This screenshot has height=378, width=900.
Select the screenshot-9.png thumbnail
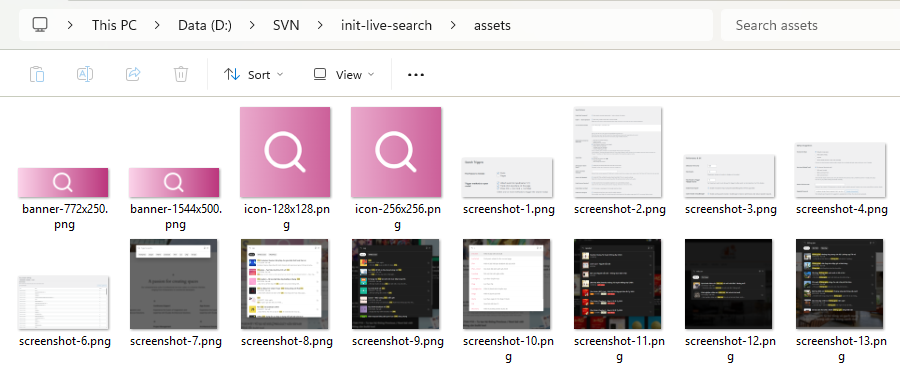coord(396,284)
